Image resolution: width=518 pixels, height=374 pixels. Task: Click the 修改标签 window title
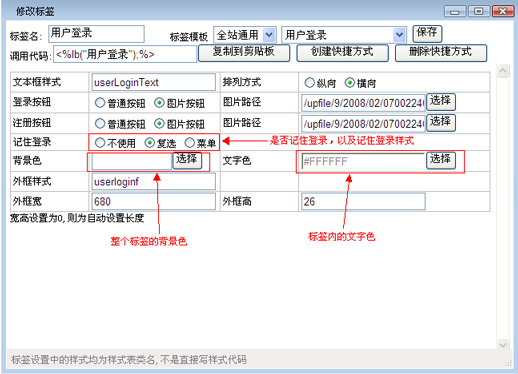click(35, 12)
